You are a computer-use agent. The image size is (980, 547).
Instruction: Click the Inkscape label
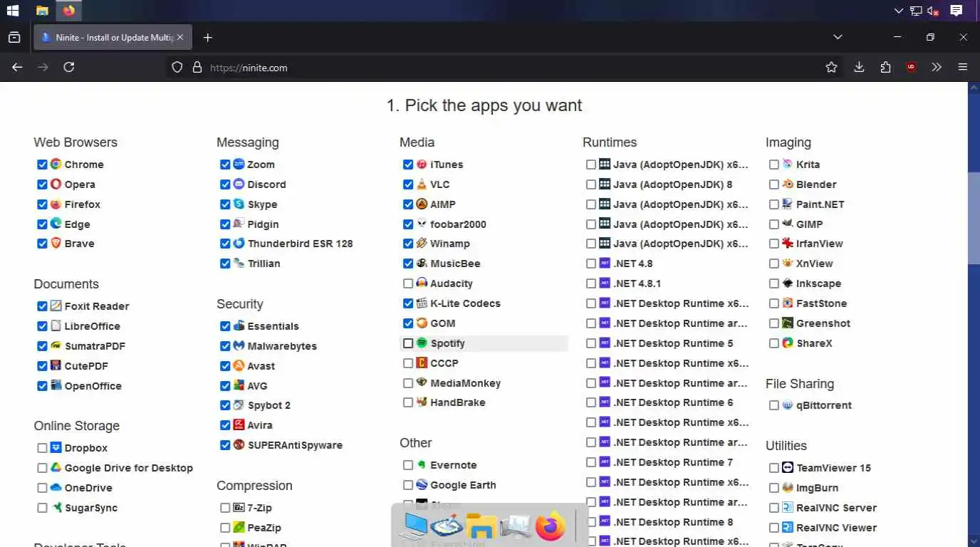tap(818, 283)
